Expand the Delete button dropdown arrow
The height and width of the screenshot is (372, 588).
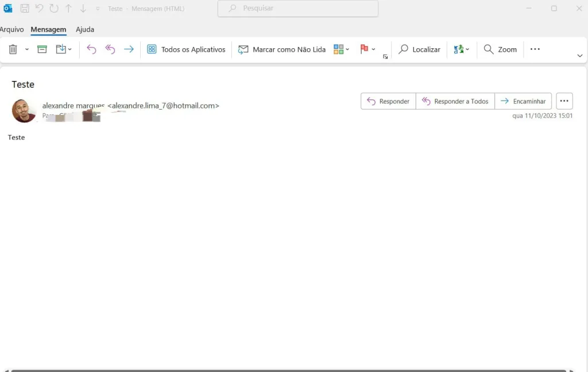pos(26,49)
